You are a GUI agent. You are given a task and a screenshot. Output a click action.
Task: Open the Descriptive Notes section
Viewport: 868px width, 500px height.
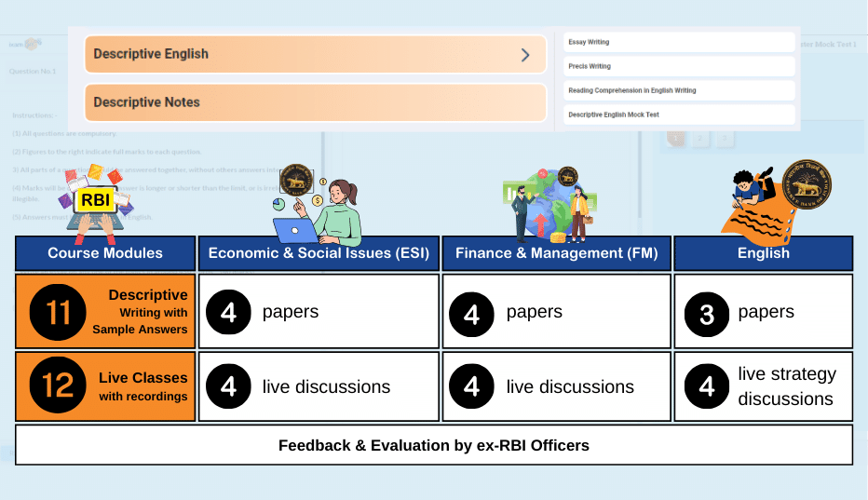[315, 102]
